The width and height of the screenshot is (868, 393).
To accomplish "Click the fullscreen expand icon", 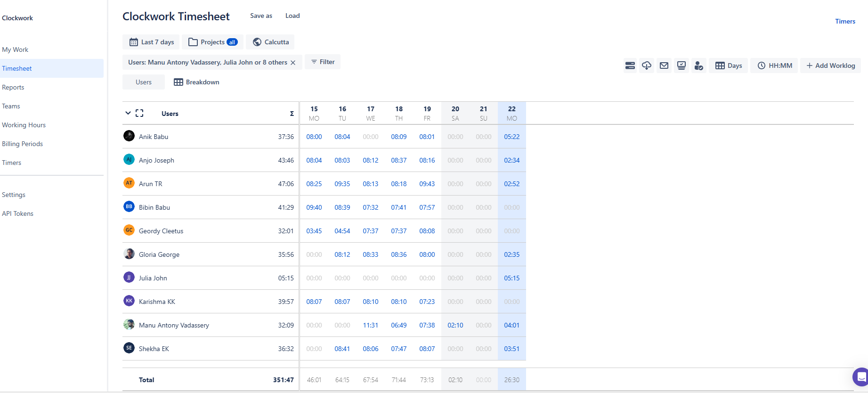I will coord(139,113).
